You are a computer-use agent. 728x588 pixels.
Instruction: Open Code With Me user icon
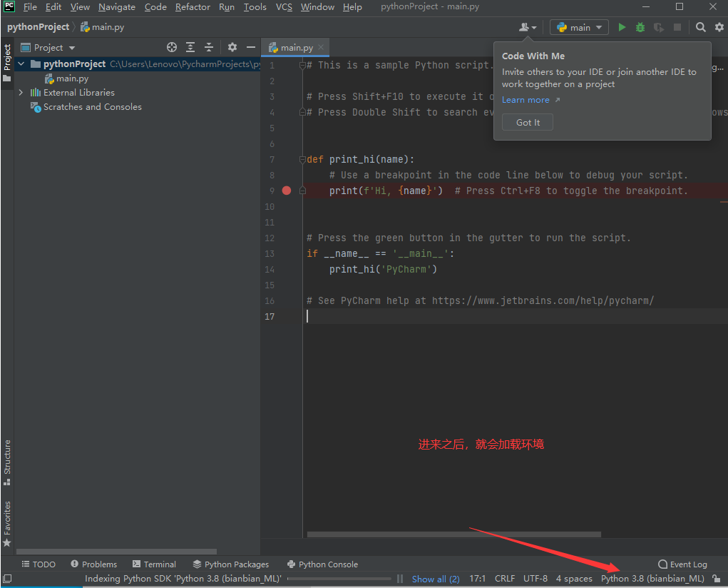coord(526,26)
